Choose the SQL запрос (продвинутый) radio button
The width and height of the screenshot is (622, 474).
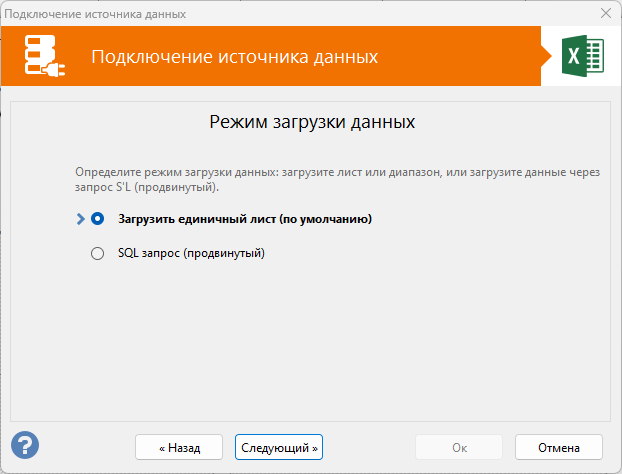point(97,254)
